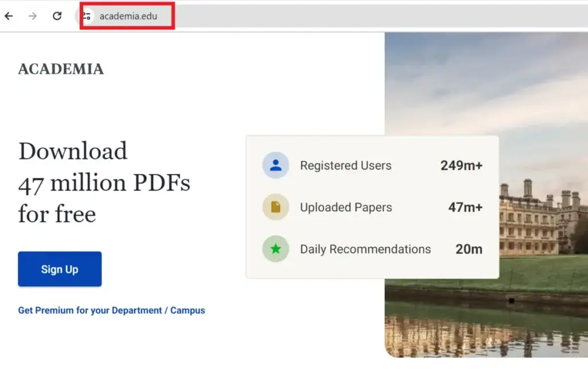Image resolution: width=588 pixels, height=372 pixels.
Task: Open site information icon in address bar
Action: (x=87, y=16)
